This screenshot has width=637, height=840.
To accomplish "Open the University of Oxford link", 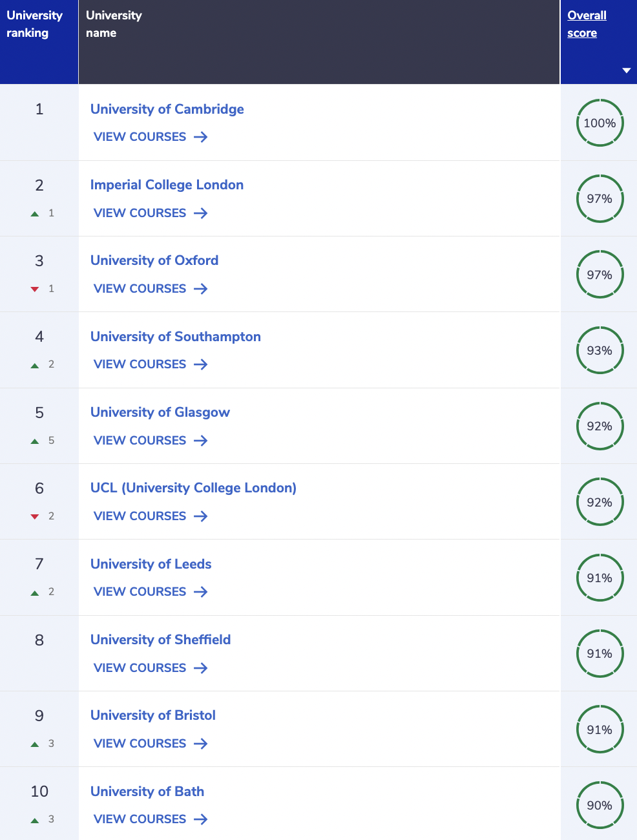I will tap(154, 260).
